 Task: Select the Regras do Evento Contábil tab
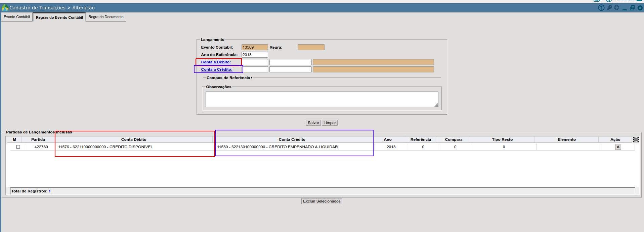coord(59,17)
